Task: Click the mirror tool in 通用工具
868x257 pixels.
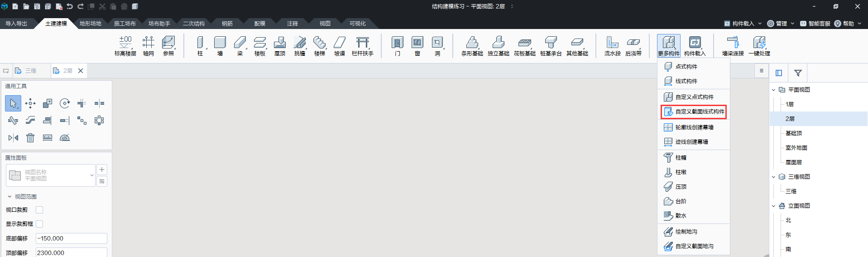Action: [13, 138]
